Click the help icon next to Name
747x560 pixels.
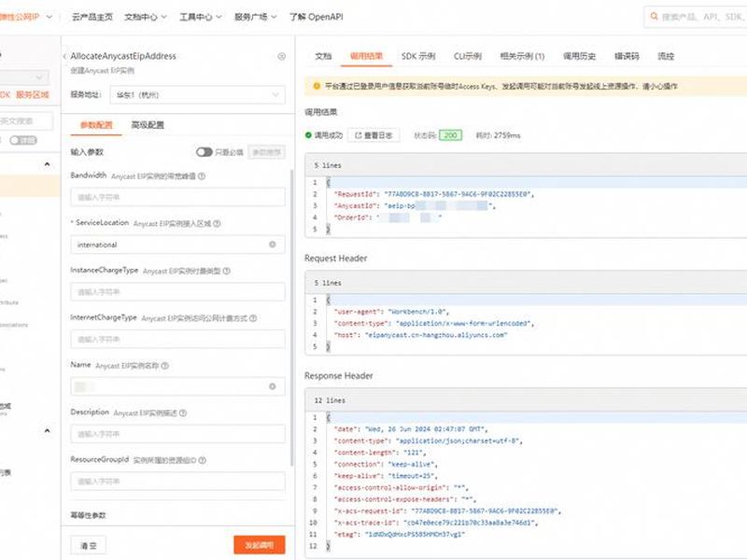point(165,366)
